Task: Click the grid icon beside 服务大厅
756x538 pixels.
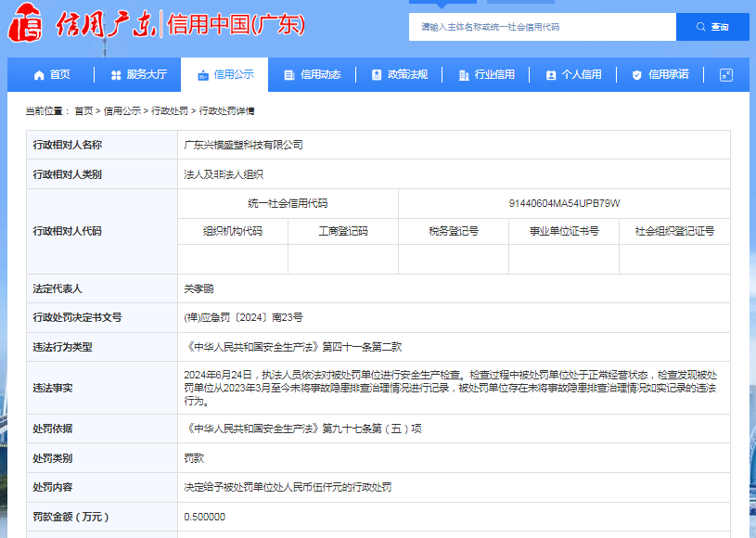Action: click(x=116, y=75)
